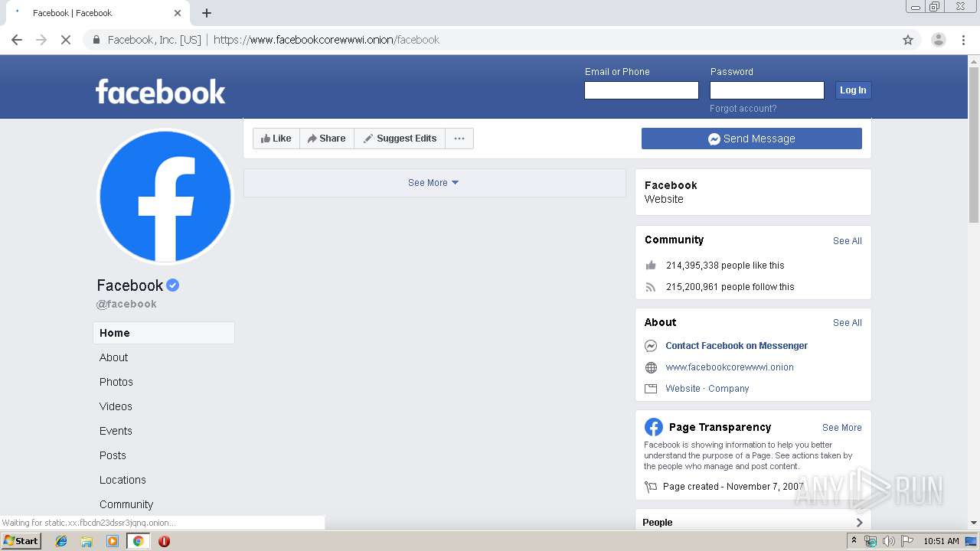The image size is (980, 551).
Task: Open the Facebook profile picture
Action: coord(165,196)
